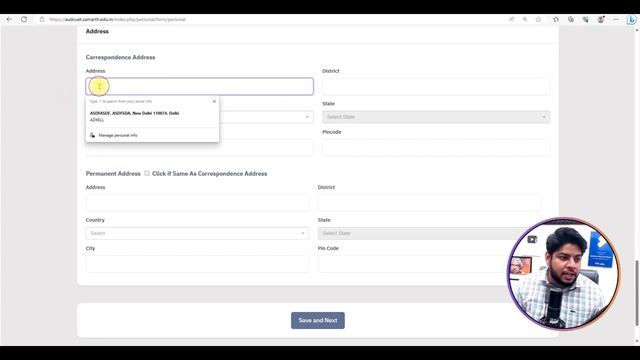This screenshot has height=360, width=640.
Task: Click the Correspondence Address heading
Action: 120,58
